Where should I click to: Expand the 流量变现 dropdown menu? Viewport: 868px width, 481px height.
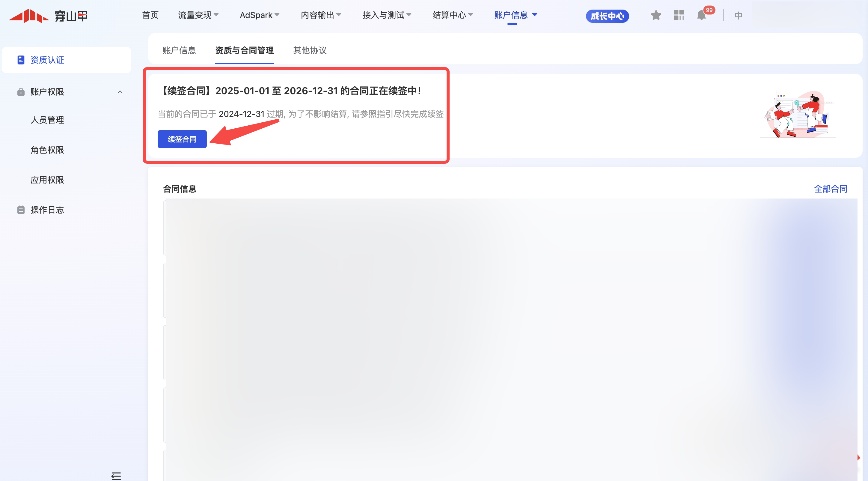[x=198, y=15]
